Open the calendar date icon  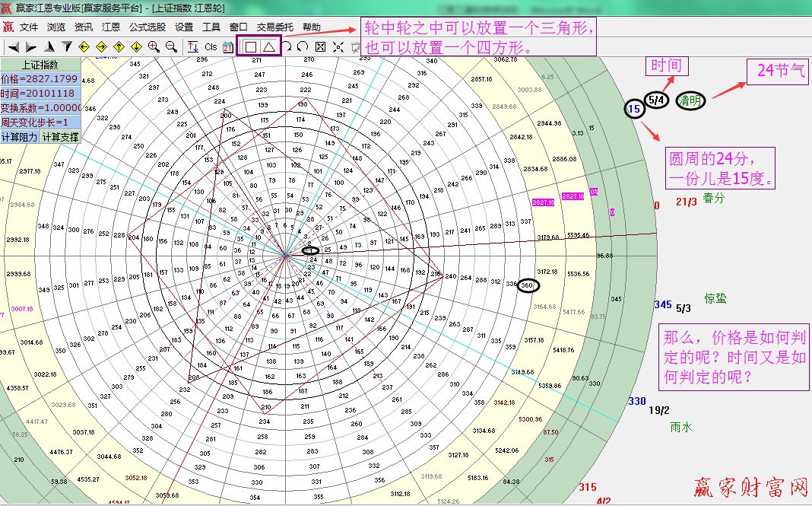click(x=228, y=47)
